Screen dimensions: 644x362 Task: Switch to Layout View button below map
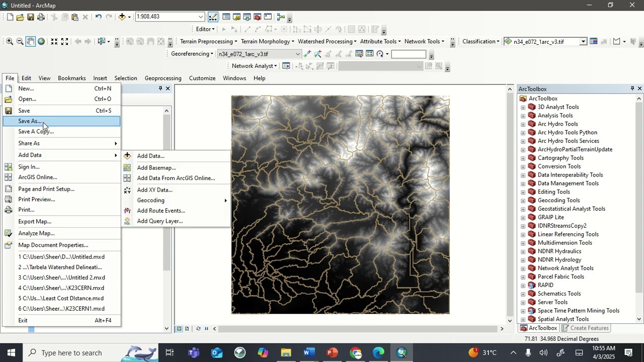click(x=187, y=329)
